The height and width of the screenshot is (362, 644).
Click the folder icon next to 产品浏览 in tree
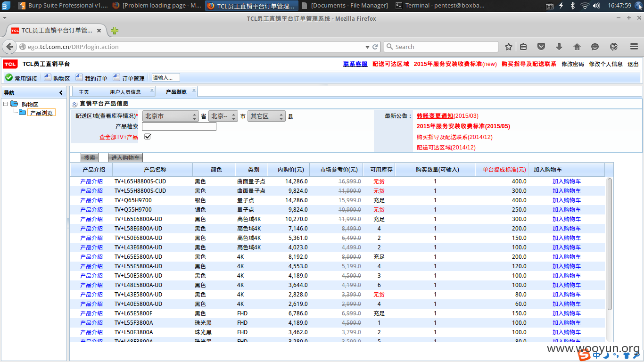(23, 113)
